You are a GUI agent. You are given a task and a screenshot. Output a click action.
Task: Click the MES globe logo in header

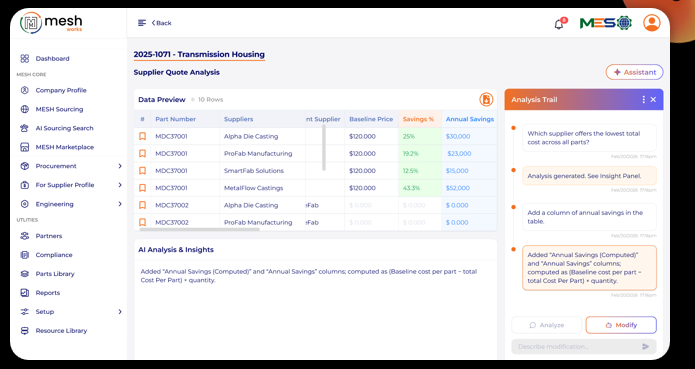coord(605,23)
